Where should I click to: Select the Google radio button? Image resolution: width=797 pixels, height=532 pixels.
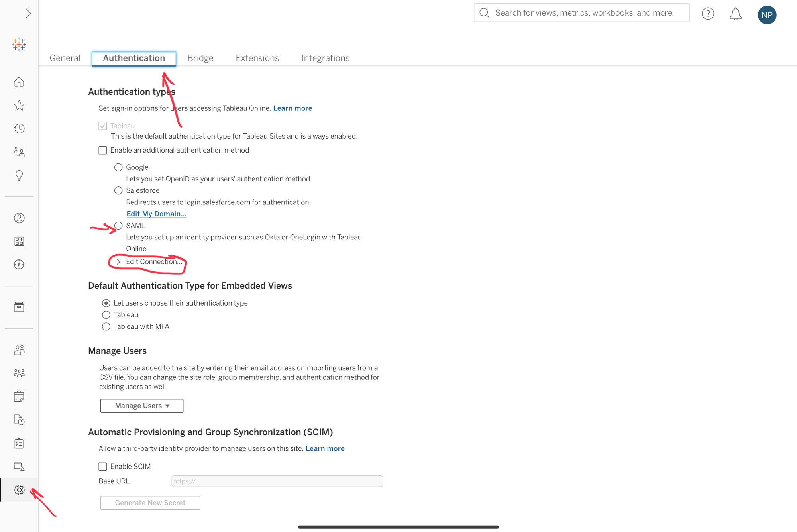click(118, 167)
